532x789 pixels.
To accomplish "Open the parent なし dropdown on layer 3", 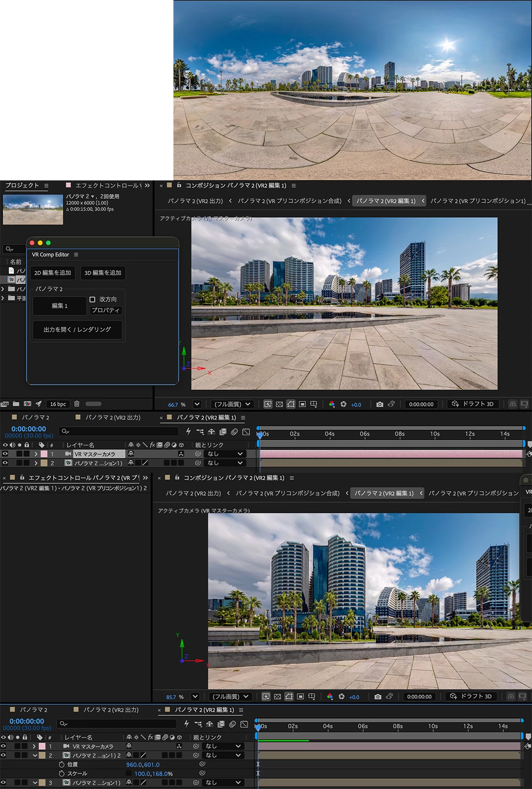I will click(x=223, y=782).
